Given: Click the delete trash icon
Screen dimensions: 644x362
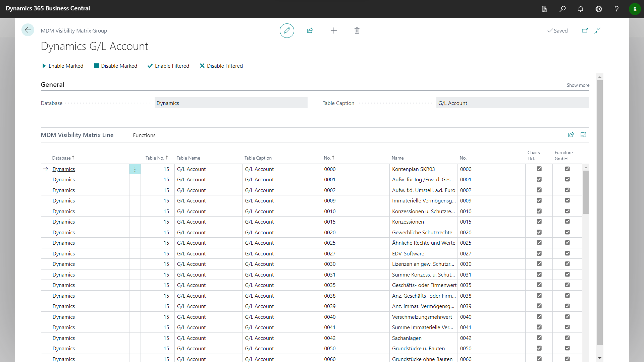Looking at the screenshot, I should tap(357, 31).
